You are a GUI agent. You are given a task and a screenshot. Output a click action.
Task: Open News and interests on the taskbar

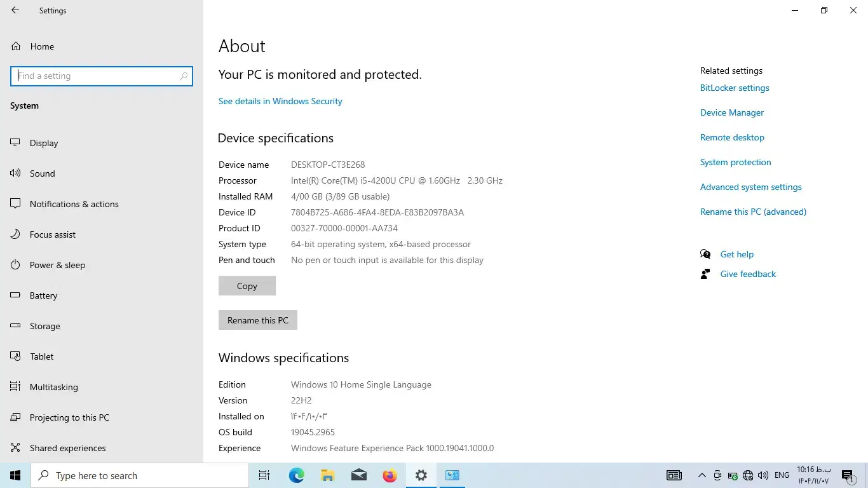(x=674, y=475)
